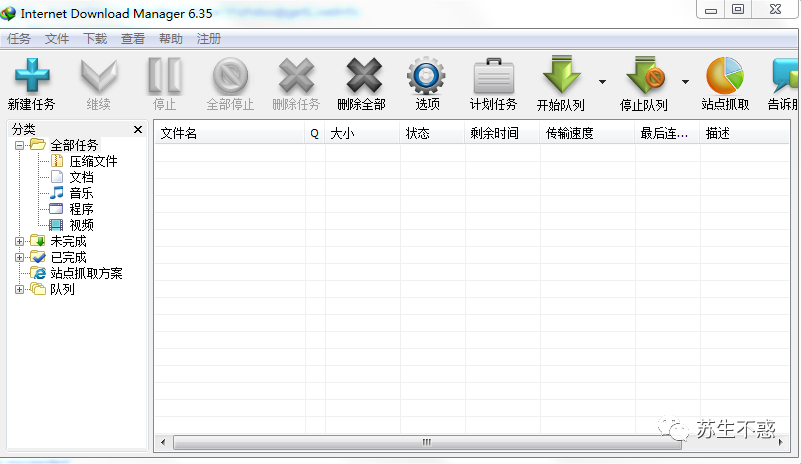Select 站点抓取方案 in tree
The image size is (801, 464).
point(86,273)
